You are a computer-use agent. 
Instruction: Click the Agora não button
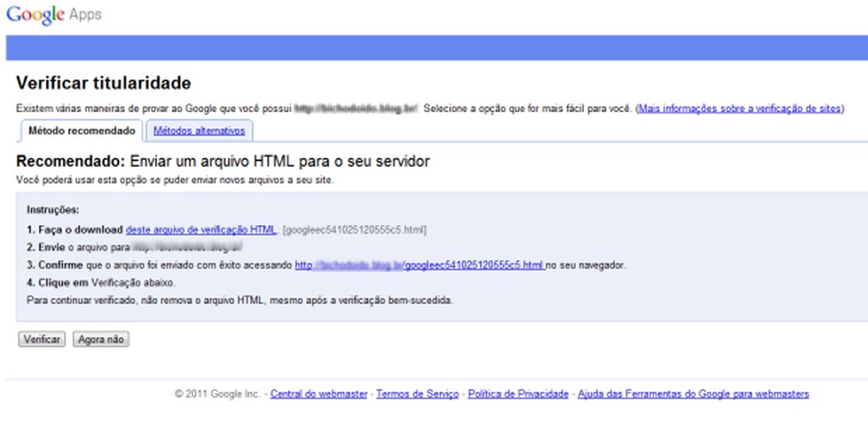101,340
